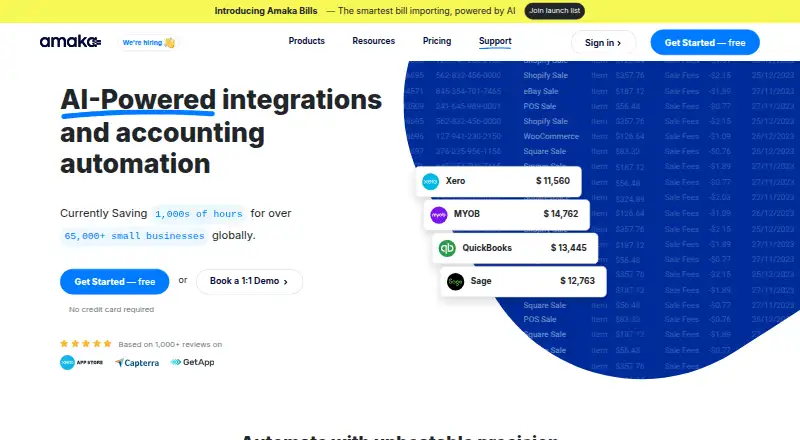Open the Xero App Store review badge
Screen dimensions: 800x440
click(82, 362)
